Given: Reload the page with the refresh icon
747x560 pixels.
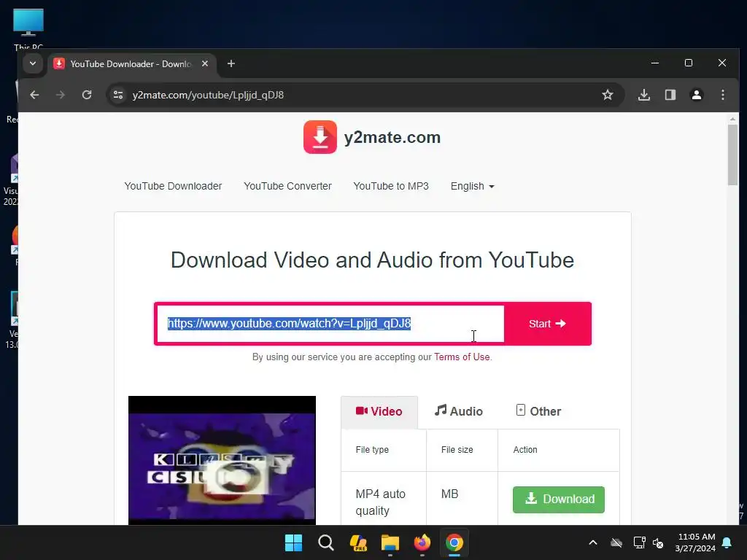Looking at the screenshot, I should [x=87, y=95].
